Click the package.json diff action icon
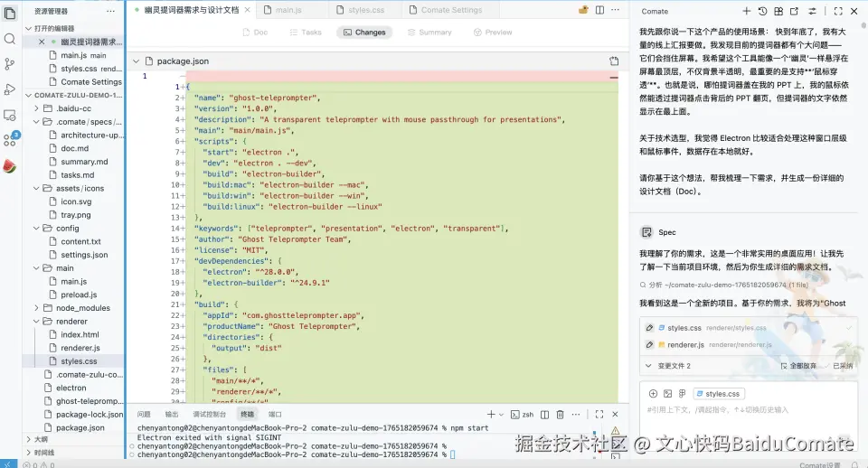The width and height of the screenshot is (868, 468). click(614, 61)
